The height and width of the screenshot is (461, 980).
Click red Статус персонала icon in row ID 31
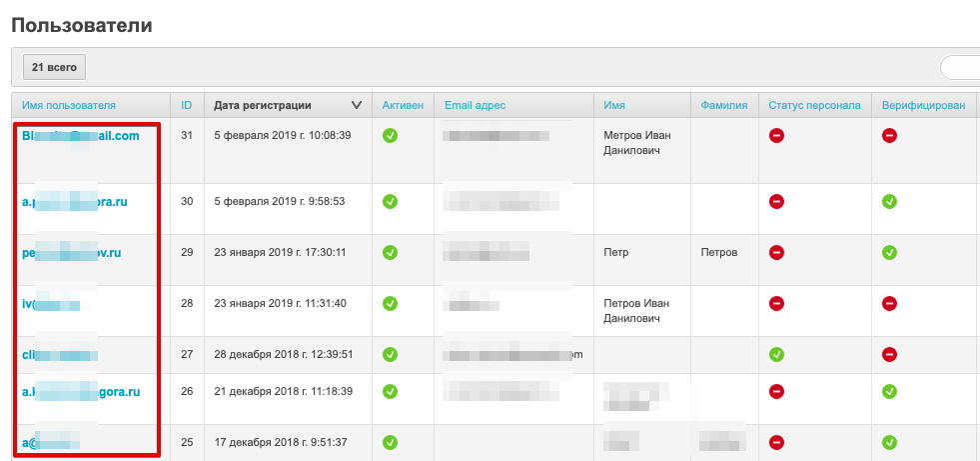(776, 136)
